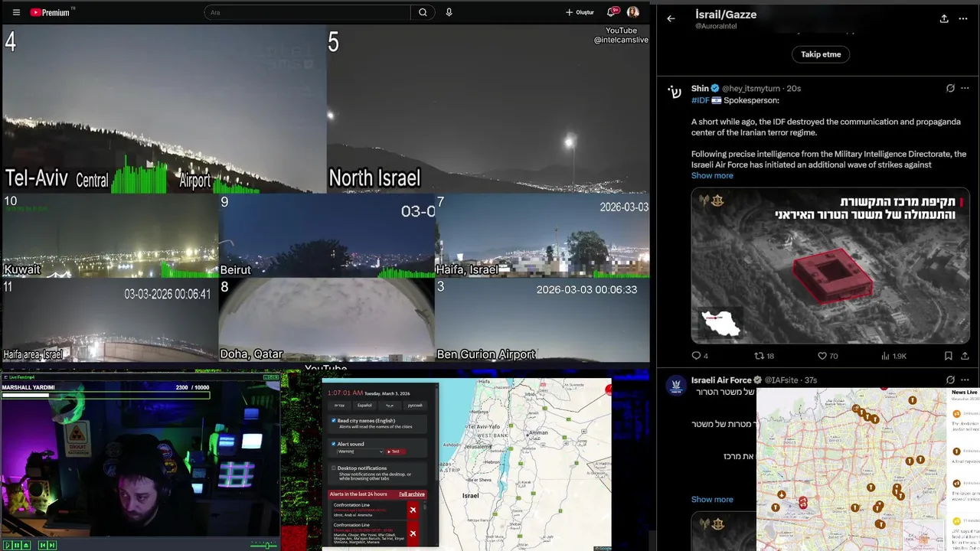Click the Oluştur create button
The width and height of the screenshot is (980, 551).
click(580, 12)
